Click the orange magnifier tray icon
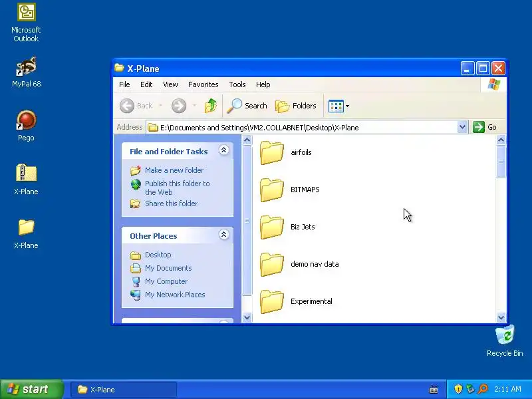The image size is (532, 399). pos(483,389)
